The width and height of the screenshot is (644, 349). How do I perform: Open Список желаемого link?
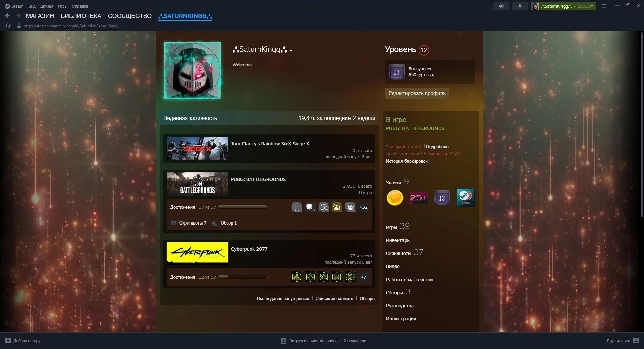(x=334, y=299)
